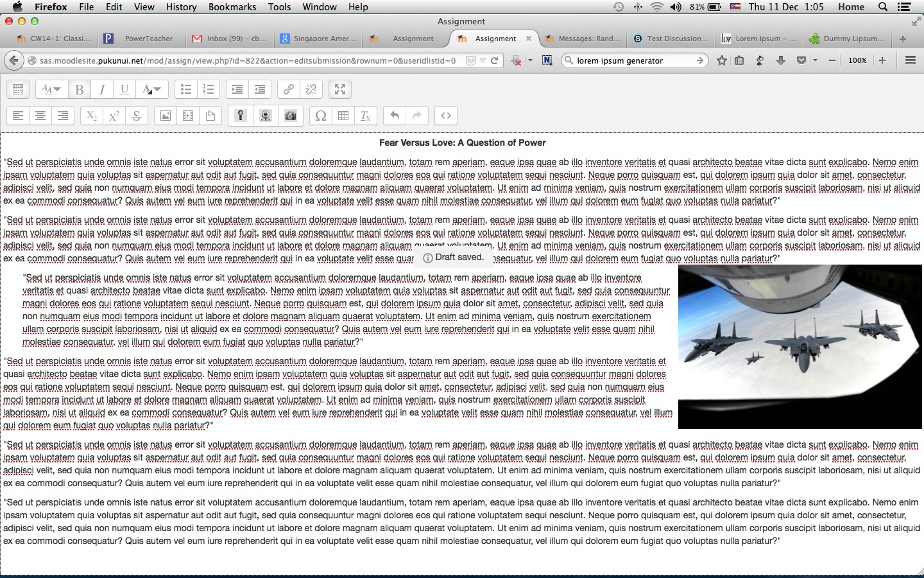Open a new browser tab
This screenshot has height=578, width=924.
point(903,39)
